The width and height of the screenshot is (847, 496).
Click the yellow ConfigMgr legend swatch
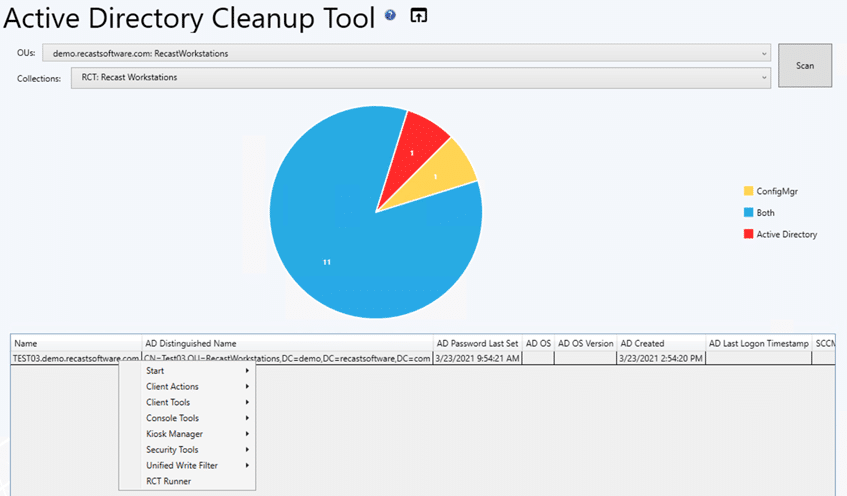pos(748,191)
